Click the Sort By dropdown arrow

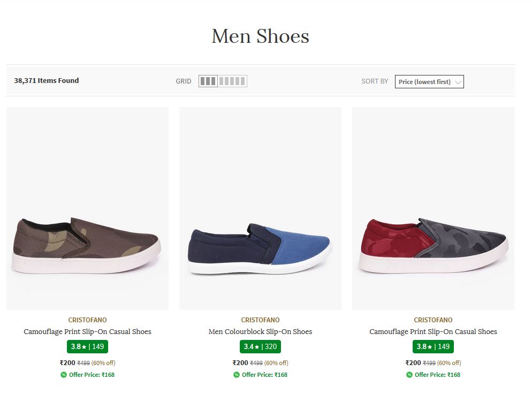458,82
